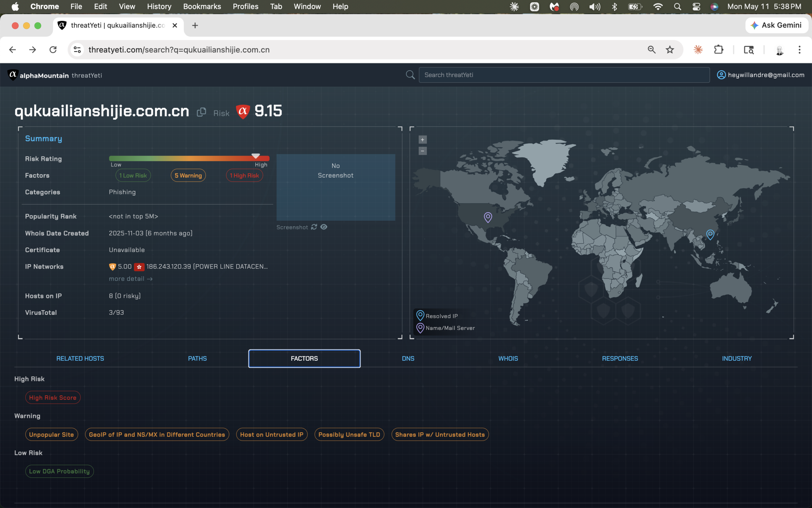Open the Chrome History menu
This screenshot has width=812, height=508.
[159, 7]
